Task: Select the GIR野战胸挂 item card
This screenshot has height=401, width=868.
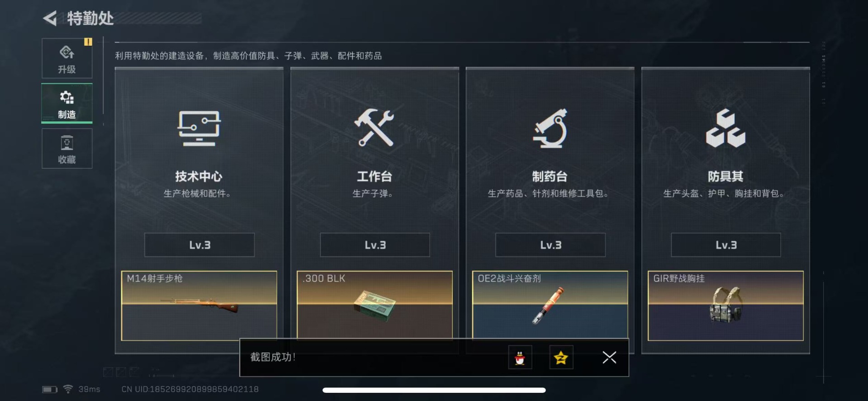Action: pyautogui.click(x=726, y=306)
